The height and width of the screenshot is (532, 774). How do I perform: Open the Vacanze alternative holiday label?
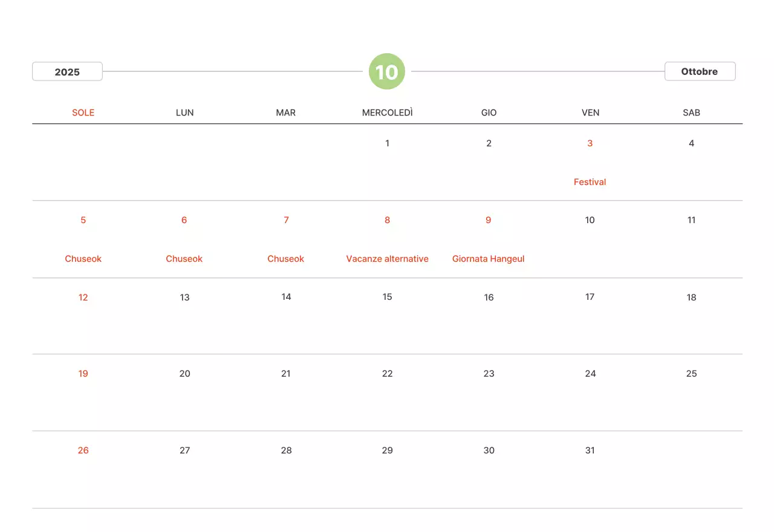[x=387, y=259]
